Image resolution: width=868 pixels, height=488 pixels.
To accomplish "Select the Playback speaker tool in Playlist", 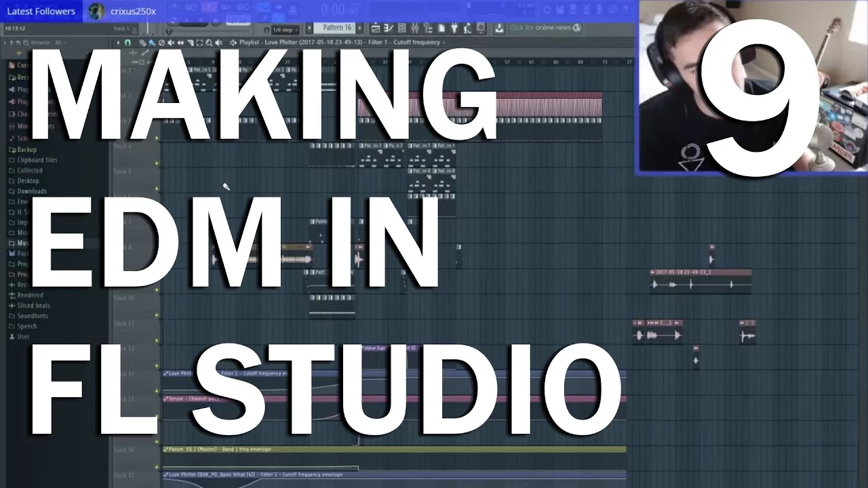I will coord(218,42).
